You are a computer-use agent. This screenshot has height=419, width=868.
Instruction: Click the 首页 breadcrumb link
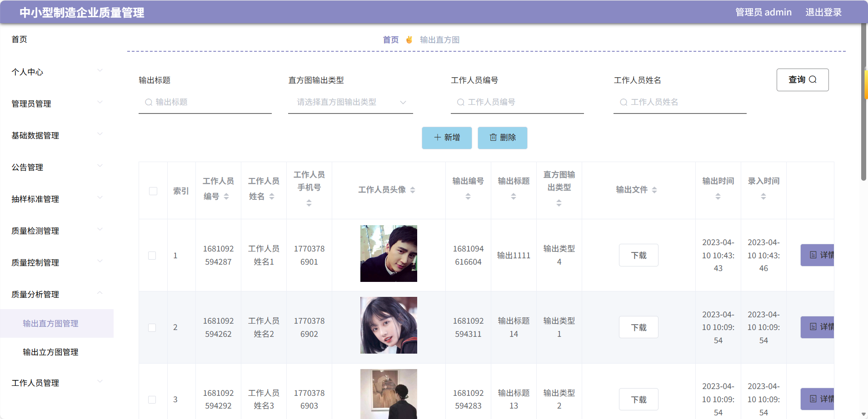391,40
